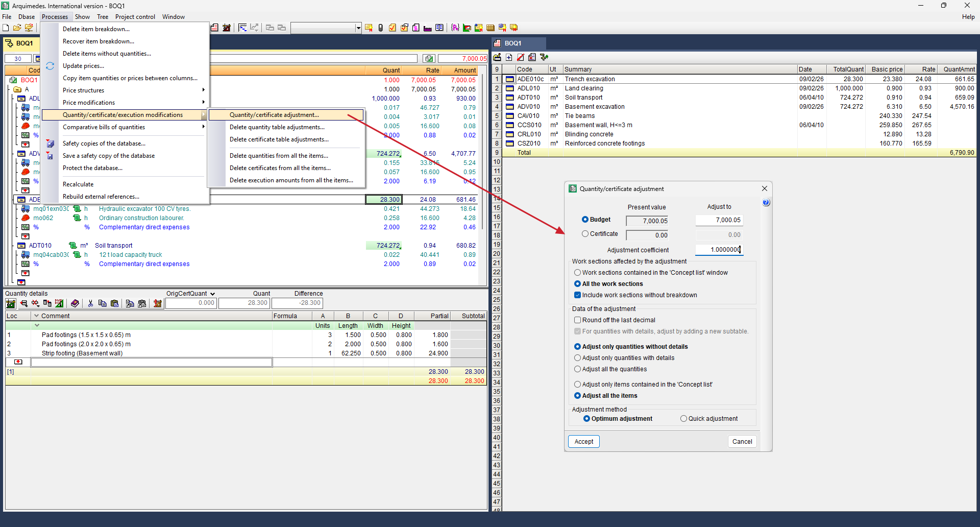Click the red slash page icon in right BOQ1 toolbar
The image size is (980, 527).
(521, 57)
